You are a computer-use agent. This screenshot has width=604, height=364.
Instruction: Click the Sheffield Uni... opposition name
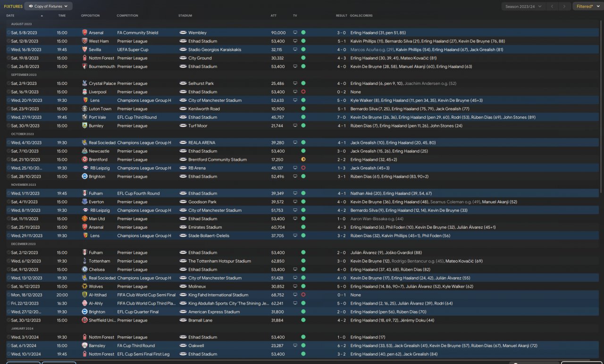click(102, 321)
